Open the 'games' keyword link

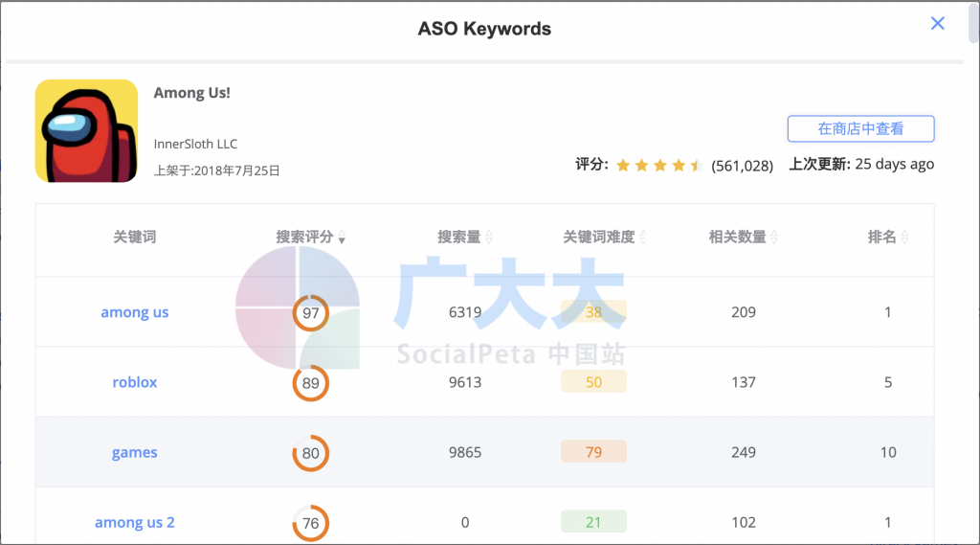click(135, 452)
